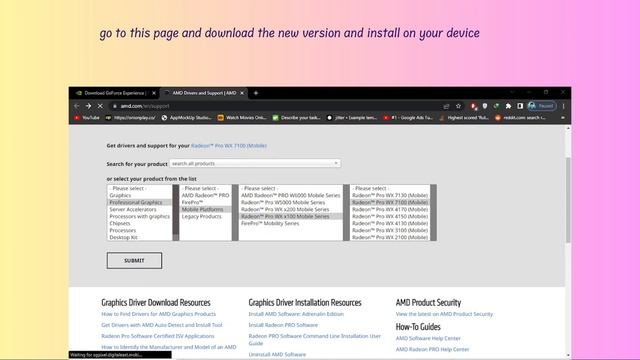Open the Extensions puzzle icon
The image size is (640, 360).
508,106
